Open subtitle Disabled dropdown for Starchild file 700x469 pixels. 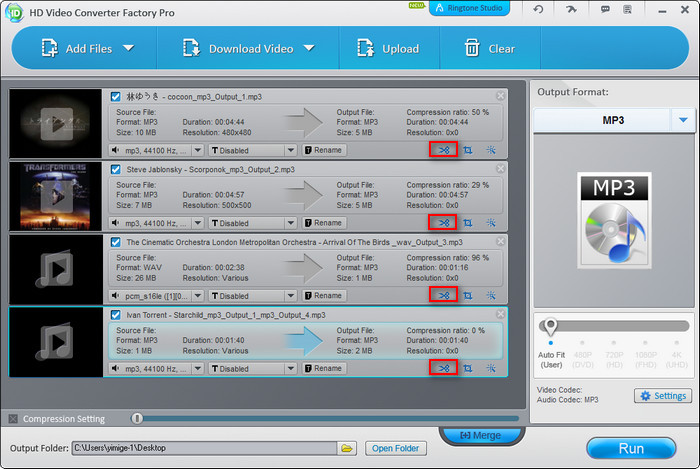291,369
